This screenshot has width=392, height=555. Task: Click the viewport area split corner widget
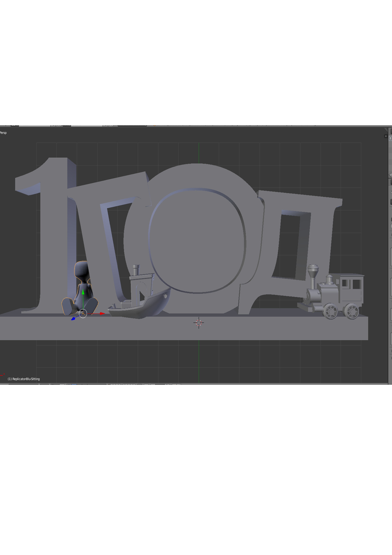(x=386, y=130)
